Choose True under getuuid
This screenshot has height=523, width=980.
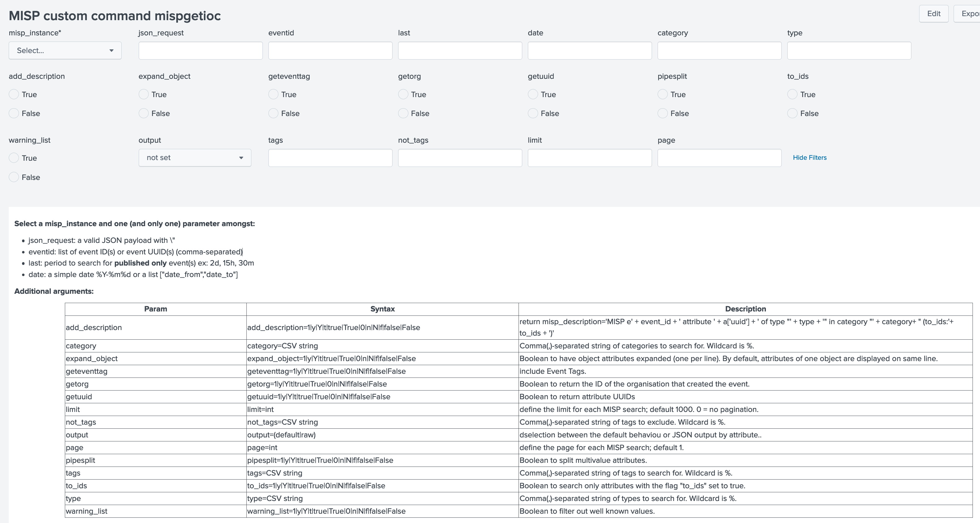tap(533, 94)
